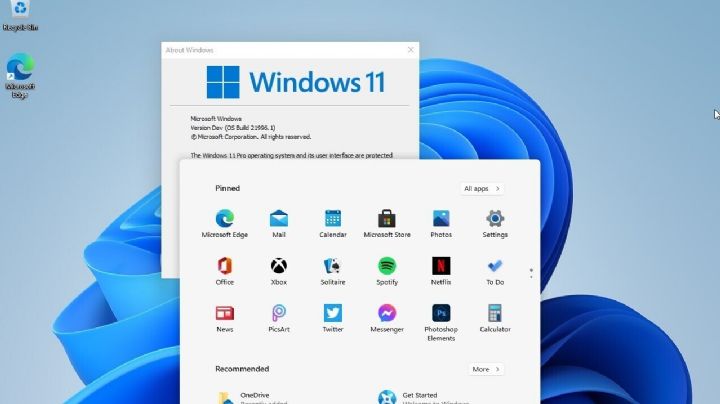Image resolution: width=720 pixels, height=404 pixels.
Task: Click the Windows 11 logo in About dialog
Action: [295, 82]
